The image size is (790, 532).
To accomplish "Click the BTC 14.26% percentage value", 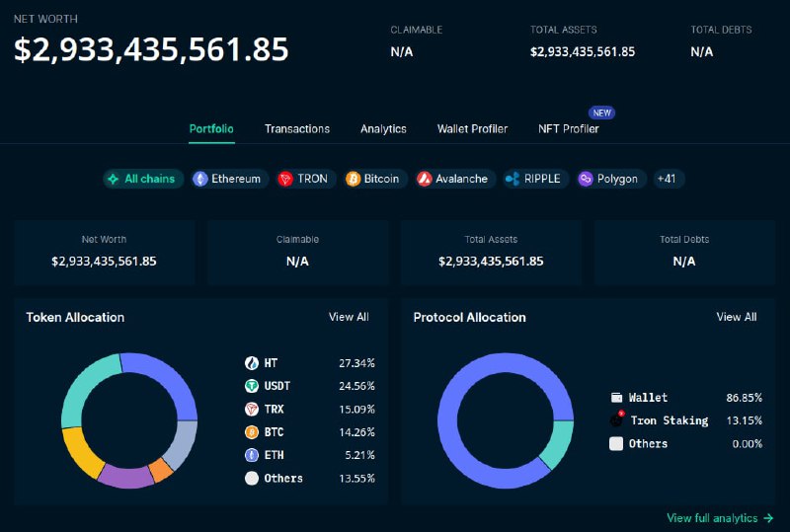I will click(356, 432).
